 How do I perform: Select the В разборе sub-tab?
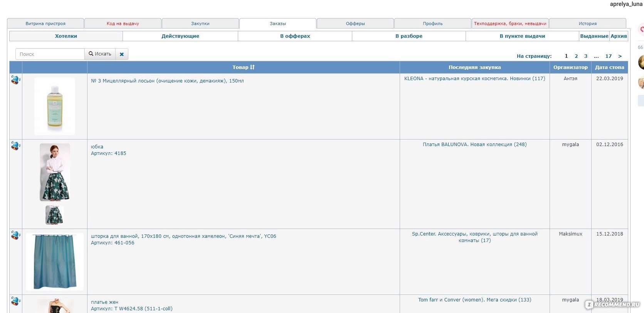(409, 36)
